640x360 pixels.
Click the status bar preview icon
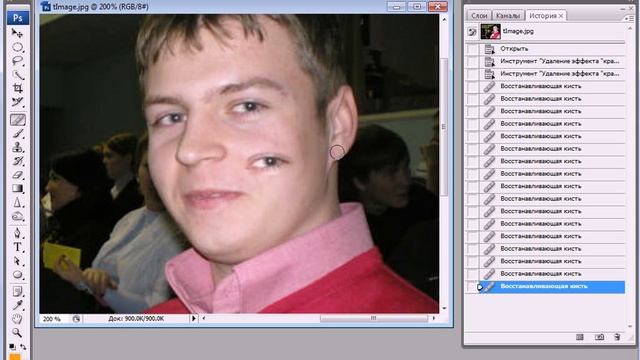(76, 319)
